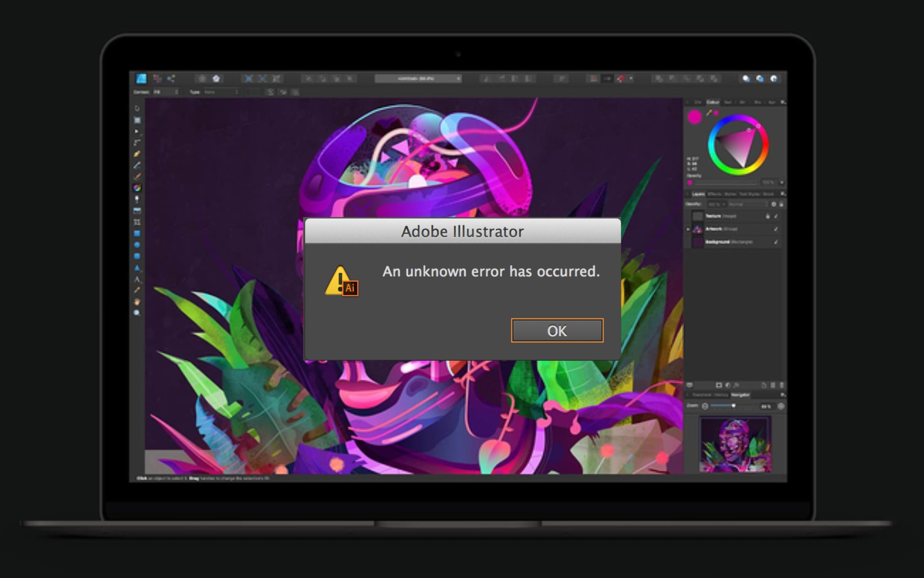Click the Navigator zoom-in plus button

pos(781,406)
